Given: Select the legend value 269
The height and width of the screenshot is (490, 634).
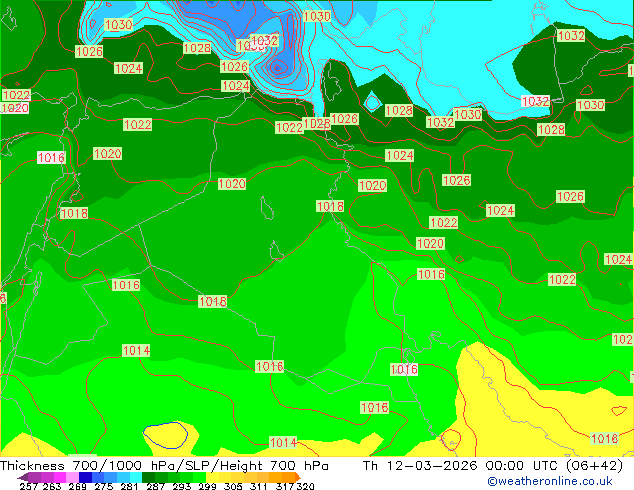Looking at the screenshot, I should [78, 486].
